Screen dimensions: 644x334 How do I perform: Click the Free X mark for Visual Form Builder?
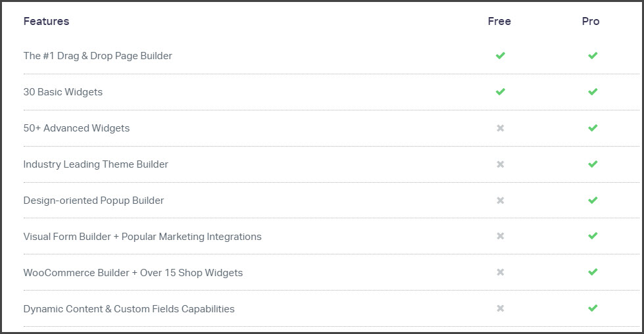[x=500, y=236]
